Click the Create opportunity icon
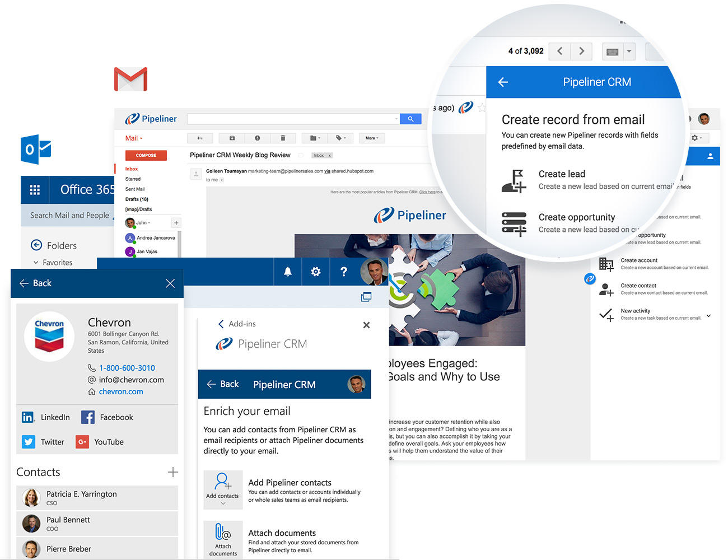Viewport: 728px width, 560px height. [514, 223]
